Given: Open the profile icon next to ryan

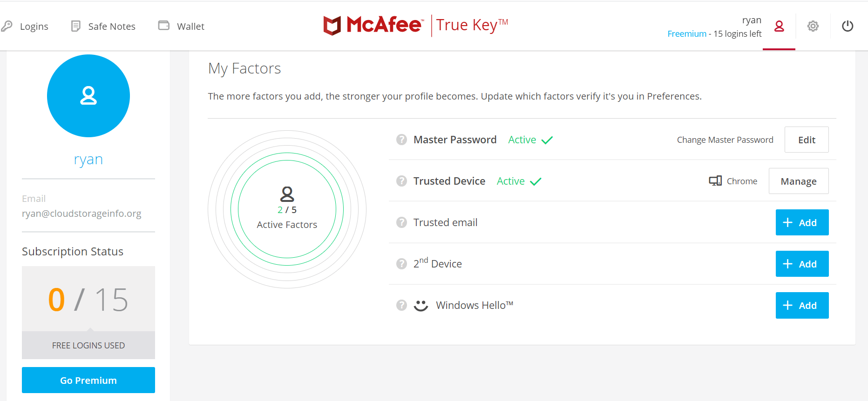Looking at the screenshot, I should (779, 27).
